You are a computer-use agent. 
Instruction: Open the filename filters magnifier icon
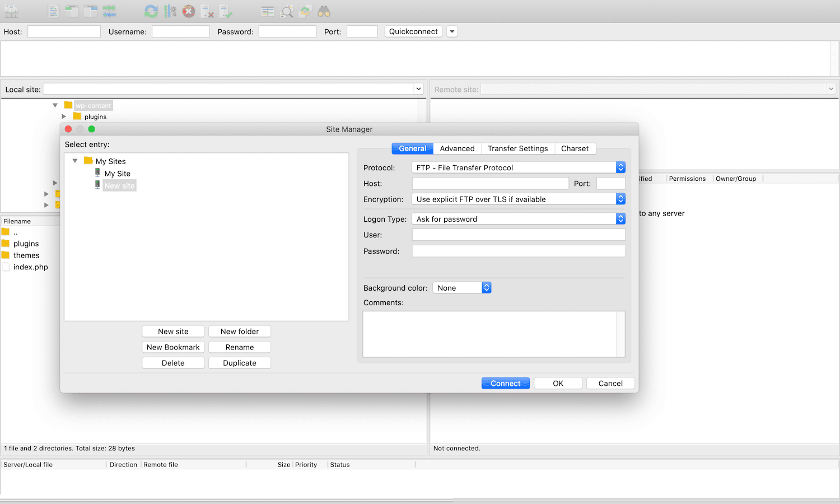(x=287, y=11)
